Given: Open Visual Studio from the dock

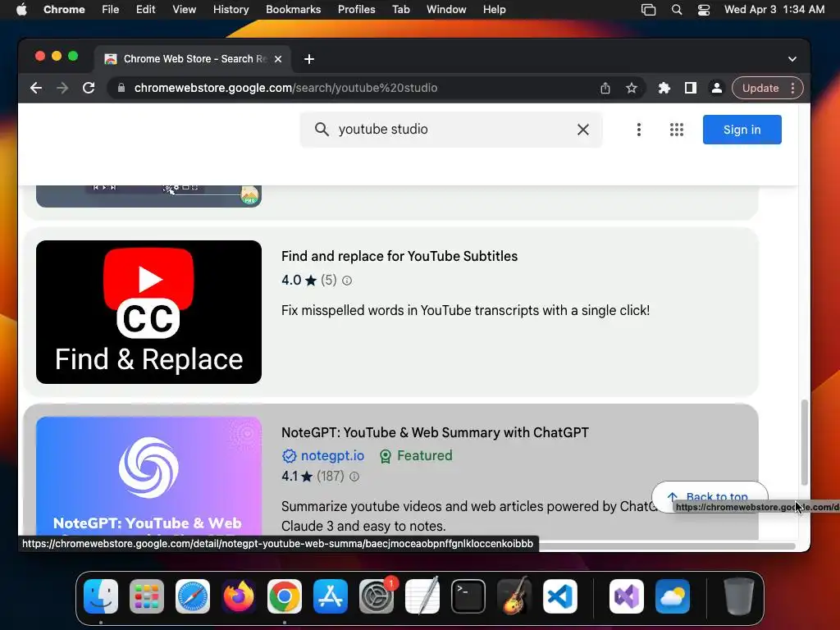Looking at the screenshot, I should click(x=626, y=596).
